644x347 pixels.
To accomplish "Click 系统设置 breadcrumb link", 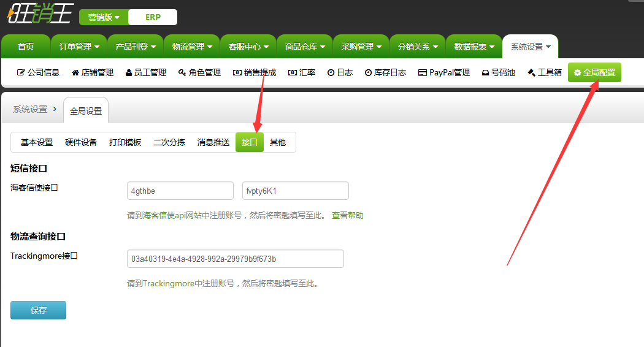I will tap(30, 109).
